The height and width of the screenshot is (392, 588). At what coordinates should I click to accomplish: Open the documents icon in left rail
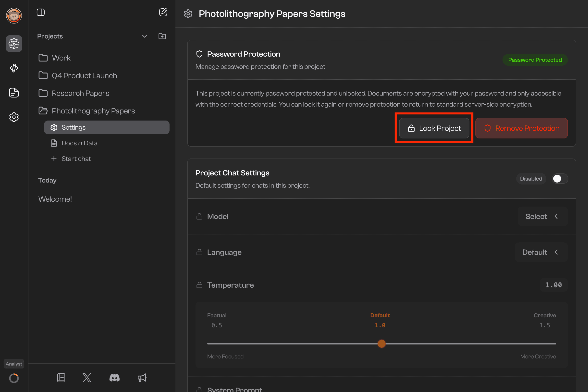[x=14, y=93]
